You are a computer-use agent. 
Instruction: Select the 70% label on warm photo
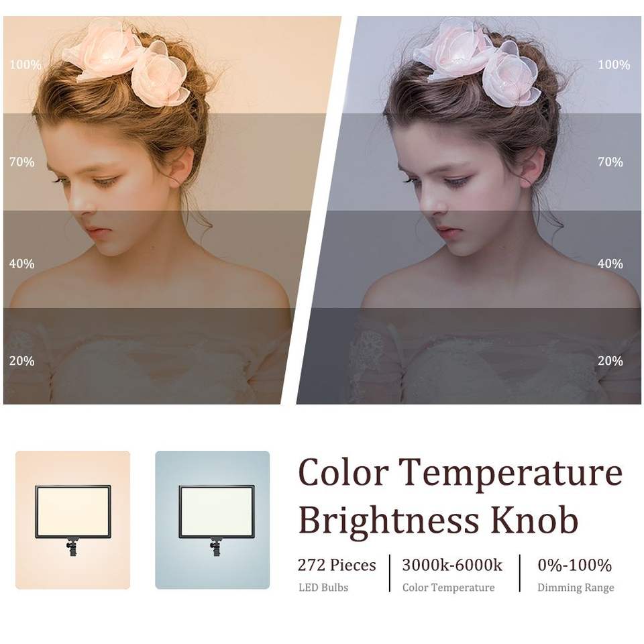pyautogui.click(x=21, y=162)
